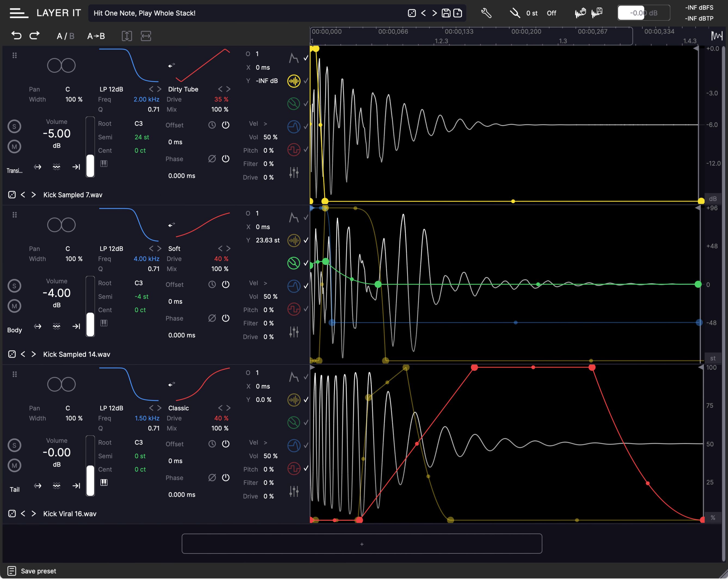Toggle phase invert on the Transient layer
Viewport: 728px width, 579px height.
click(x=212, y=159)
